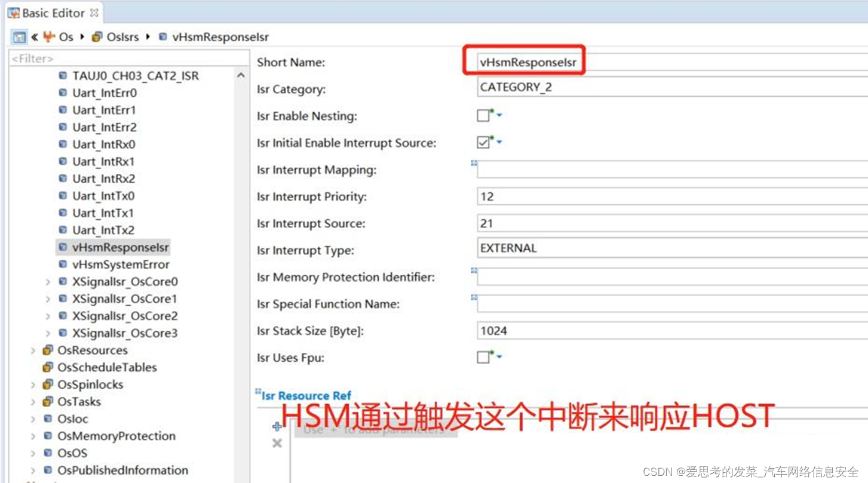Edit the Isr Interrupt Priority value 12
This screenshot has width=868, height=483.
point(672,196)
